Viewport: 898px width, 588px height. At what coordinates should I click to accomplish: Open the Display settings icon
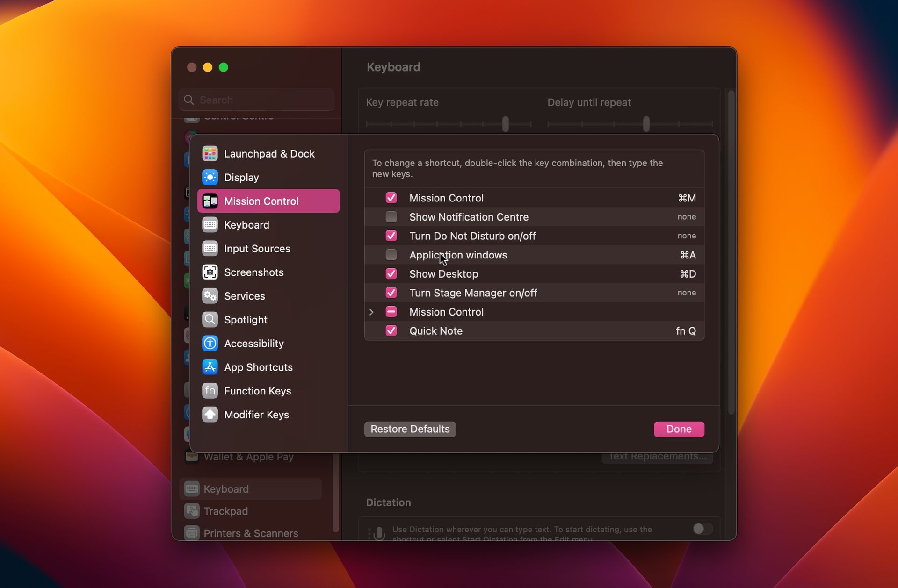pyautogui.click(x=210, y=177)
